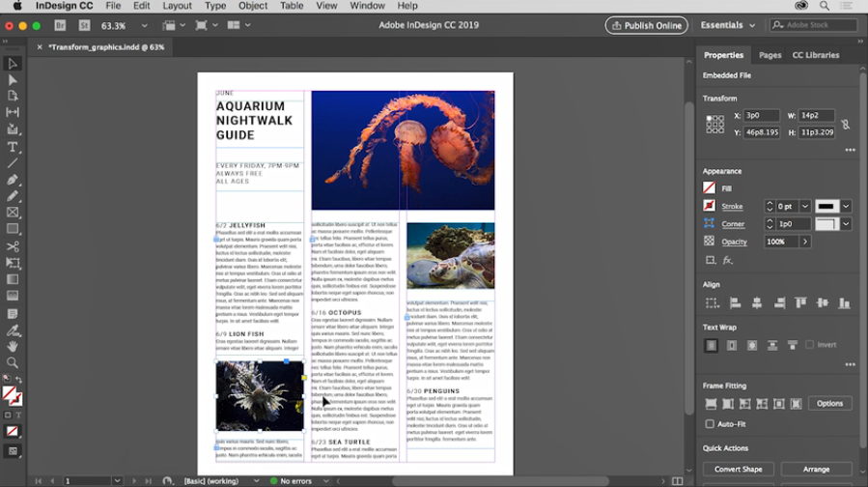Click the align left edges icon
868x487 pixels.
coord(734,303)
